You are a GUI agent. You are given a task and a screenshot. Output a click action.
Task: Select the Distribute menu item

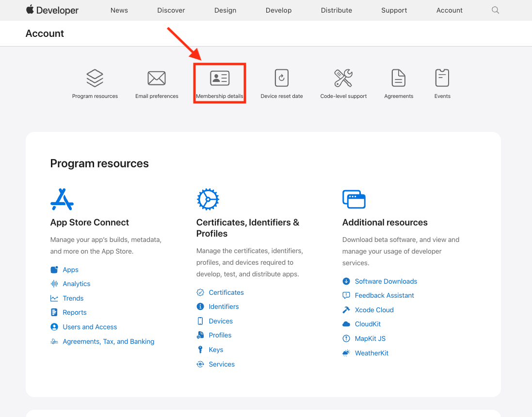(337, 10)
